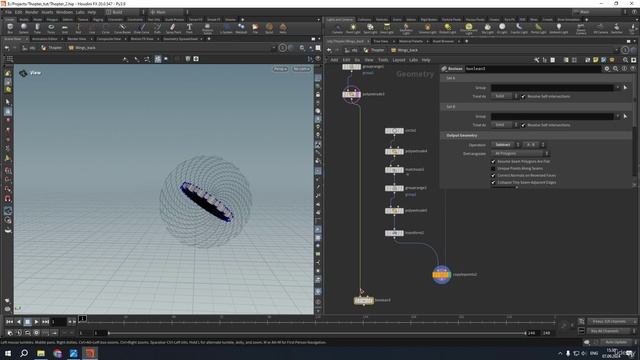The height and width of the screenshot is (360, 640).
Task: Click Set A Group input field
Action: (x=552, y=88)
